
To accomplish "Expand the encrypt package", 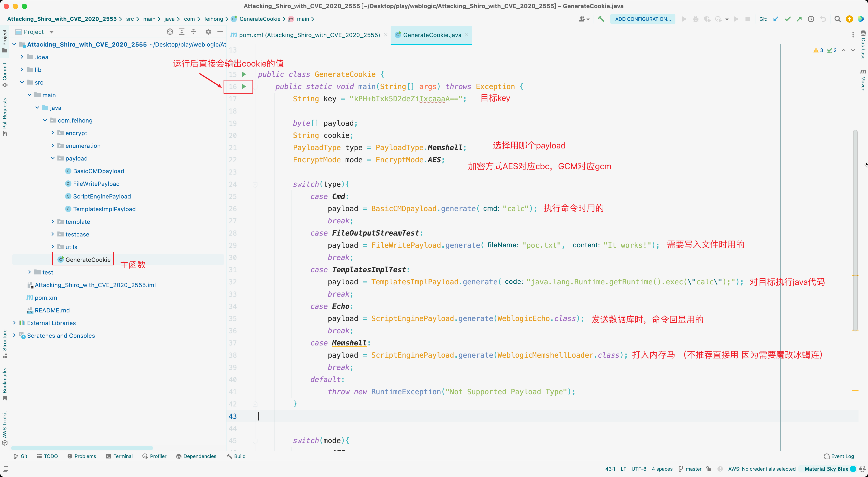I will 53,133.
